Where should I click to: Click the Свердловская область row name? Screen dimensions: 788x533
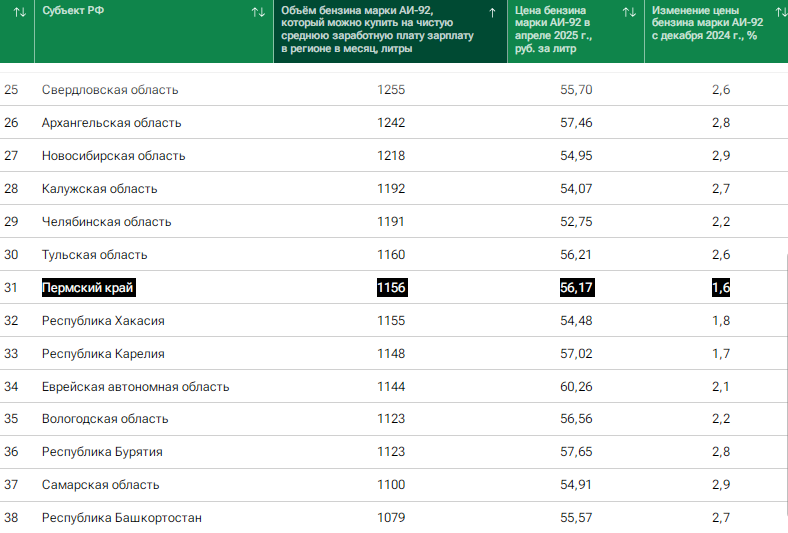click(x=110, y=90)
